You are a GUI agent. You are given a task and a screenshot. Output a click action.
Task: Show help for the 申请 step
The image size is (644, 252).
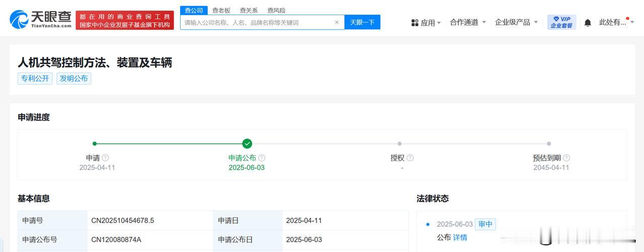[x=105, y=158]
